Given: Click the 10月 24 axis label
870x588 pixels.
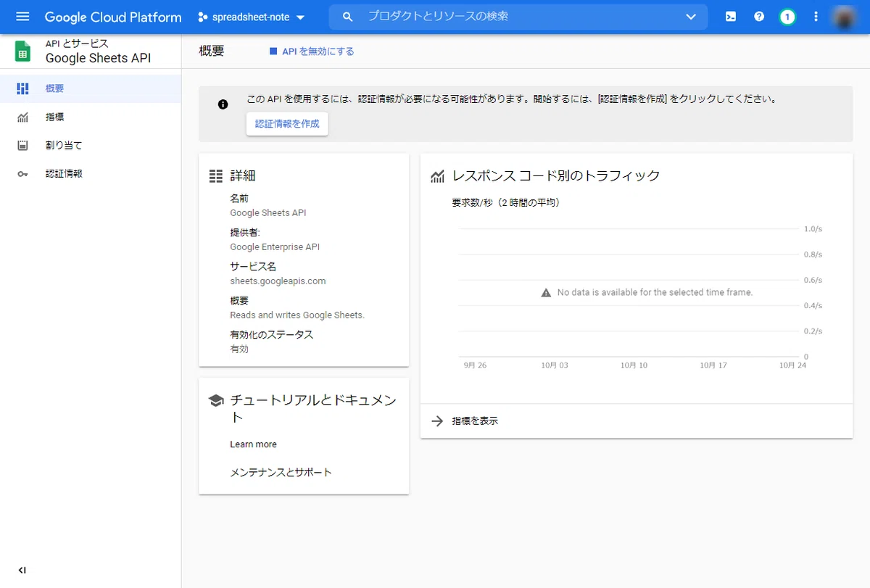Looking at the screenshot, I should (x=792, y=365).
